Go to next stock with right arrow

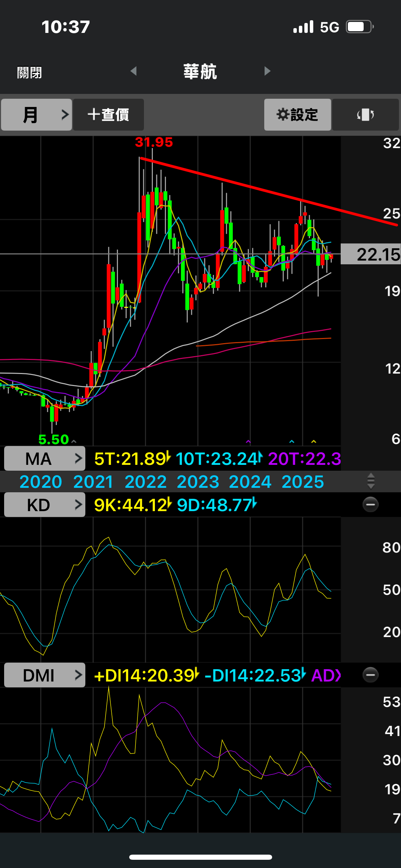click(267, 71)
